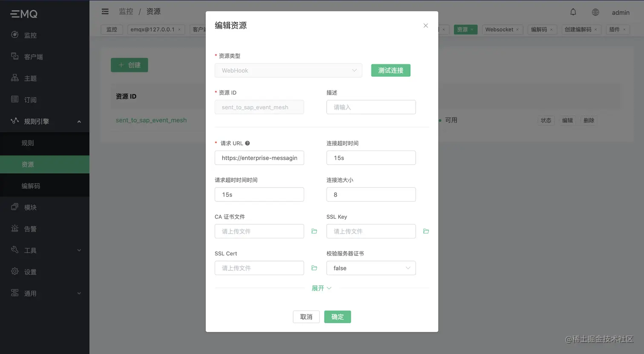The image size is (644, 354).
Task: Click the disabled 资源 ID field
Action: click(259, 107)
